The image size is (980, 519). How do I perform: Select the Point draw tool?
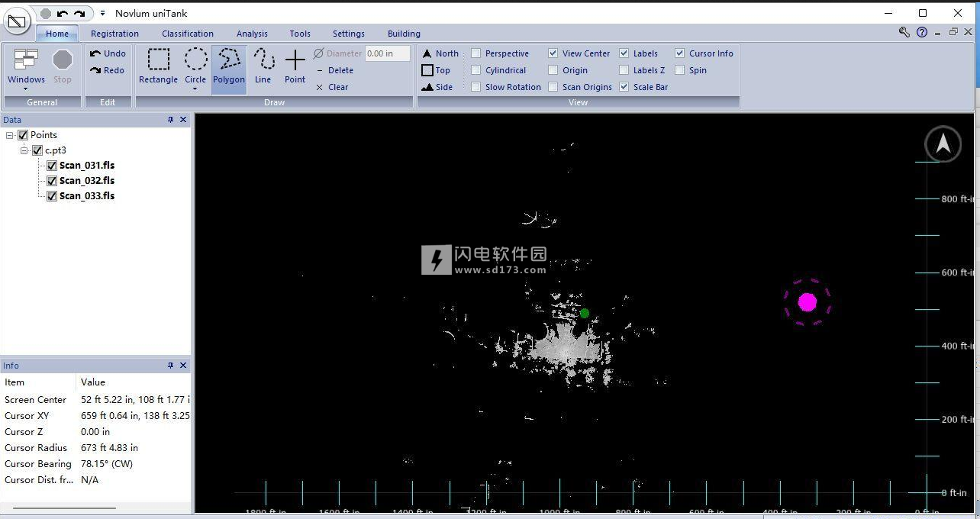point(295,66)
